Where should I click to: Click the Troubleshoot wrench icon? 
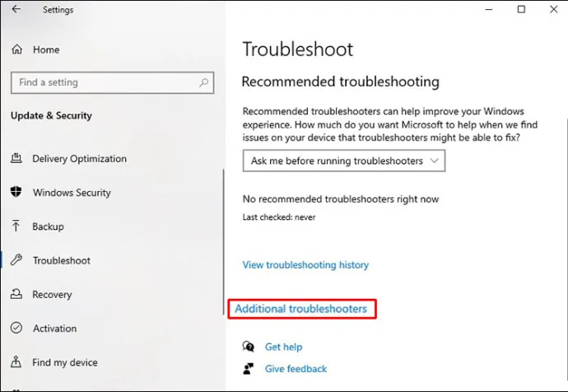click(16, 260)
